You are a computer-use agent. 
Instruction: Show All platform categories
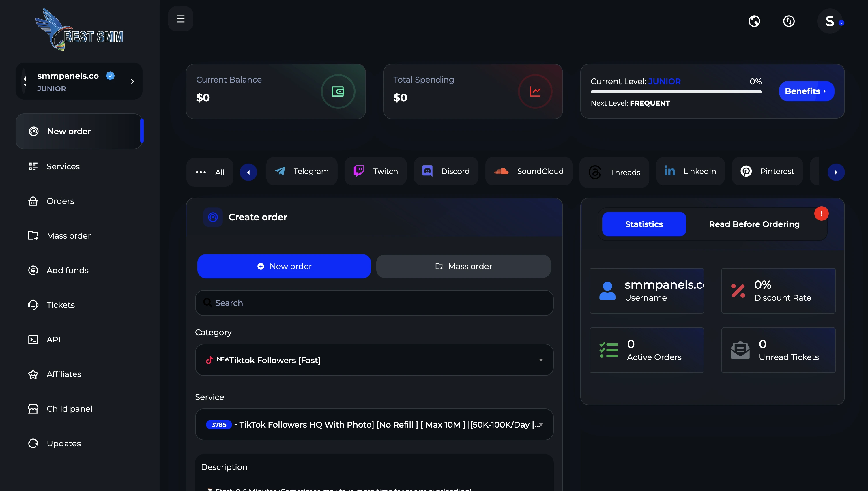tap(210, 172)
